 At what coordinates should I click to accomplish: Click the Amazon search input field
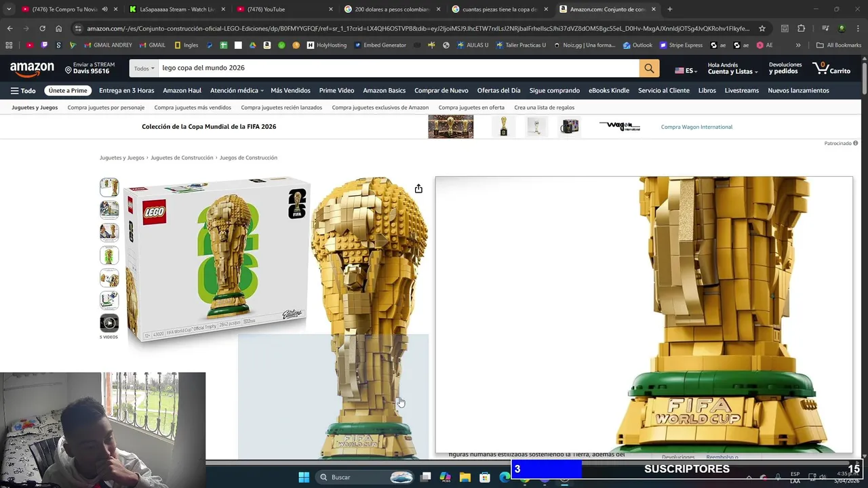point(398,68)
